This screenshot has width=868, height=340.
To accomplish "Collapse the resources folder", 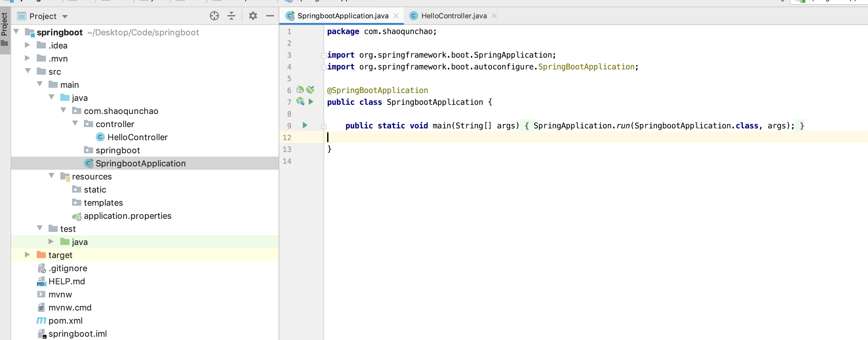I will coord(51,176).
